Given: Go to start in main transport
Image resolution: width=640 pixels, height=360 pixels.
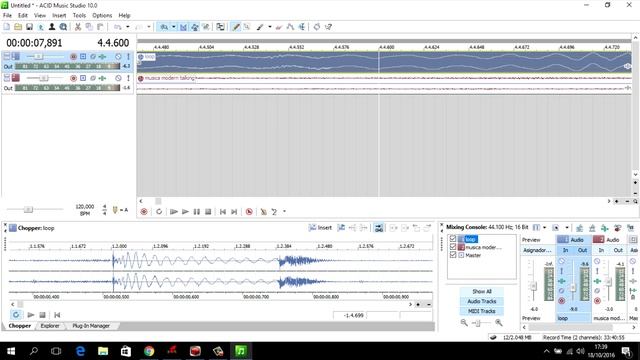Looking at the screenshot, I should pos(223,211).
